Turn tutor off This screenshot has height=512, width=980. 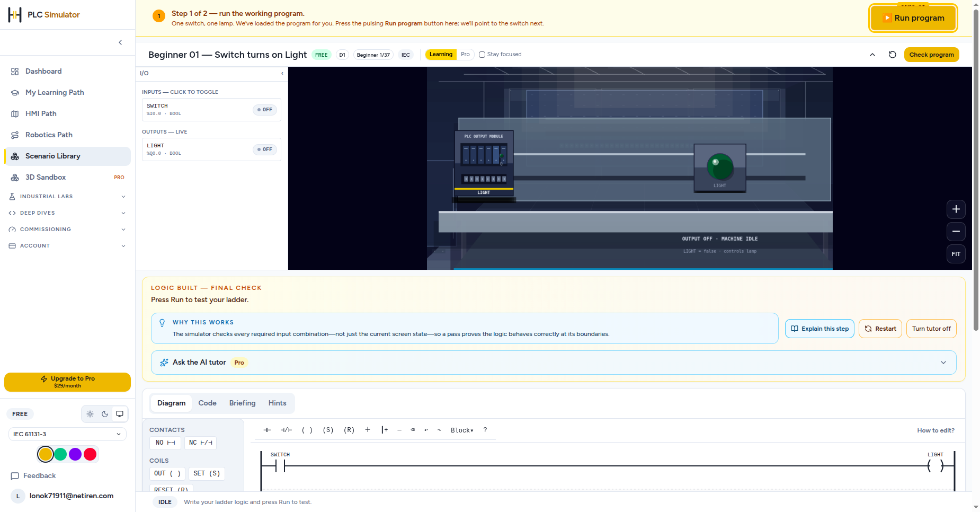pyautogui.click(x=931, y=329)
